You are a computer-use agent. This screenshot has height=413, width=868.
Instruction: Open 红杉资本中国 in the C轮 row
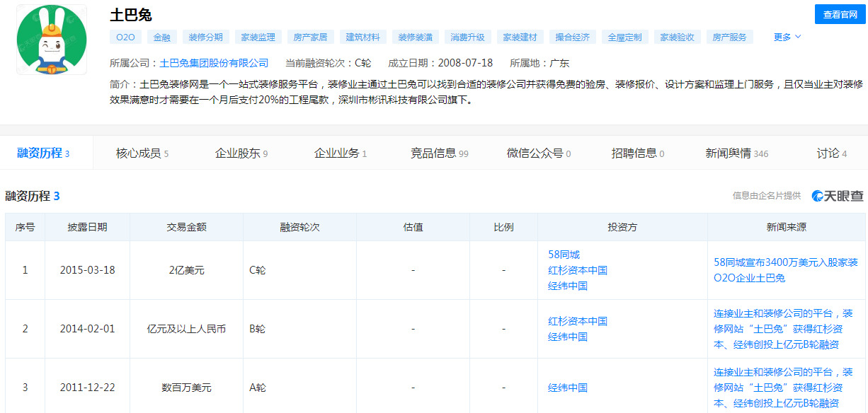click(578, 270)
